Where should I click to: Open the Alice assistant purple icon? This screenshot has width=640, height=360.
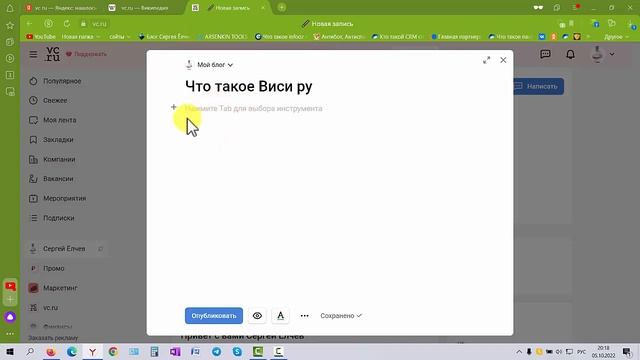tap(10, 317)
